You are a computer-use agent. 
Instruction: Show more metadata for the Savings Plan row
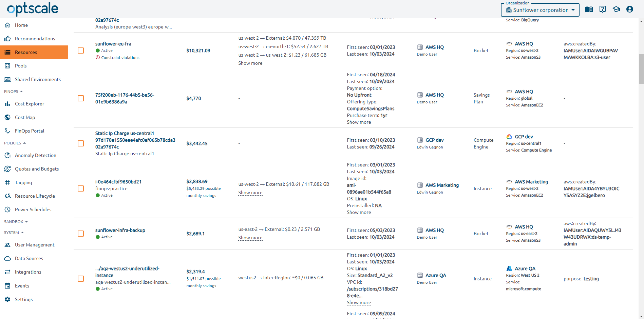click(359, 122)
